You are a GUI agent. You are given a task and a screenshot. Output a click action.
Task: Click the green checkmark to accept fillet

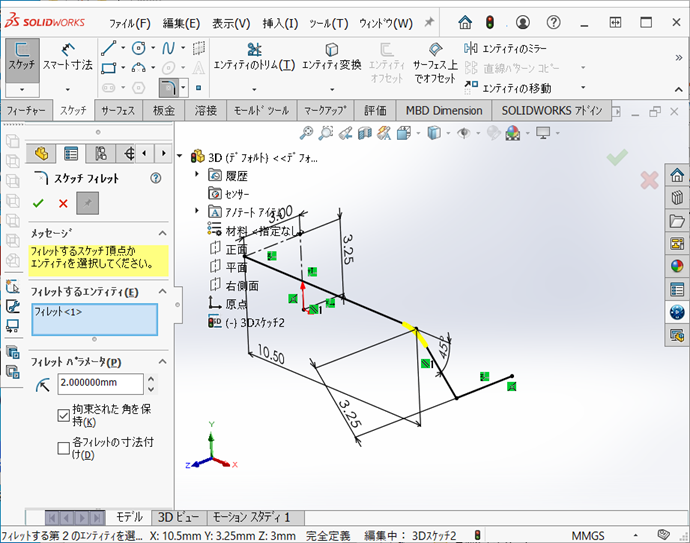coord(39,203)
